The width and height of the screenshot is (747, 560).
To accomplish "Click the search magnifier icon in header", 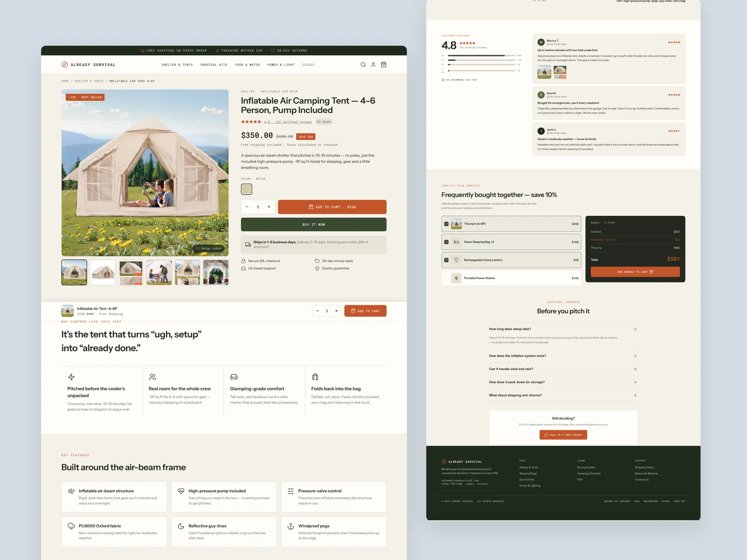I will [x=363, y=65].
